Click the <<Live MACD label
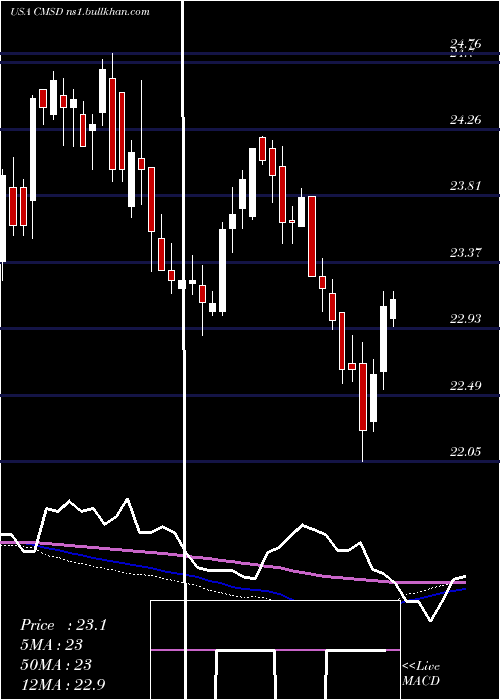The image size is (500, 700). click(421, 674)
